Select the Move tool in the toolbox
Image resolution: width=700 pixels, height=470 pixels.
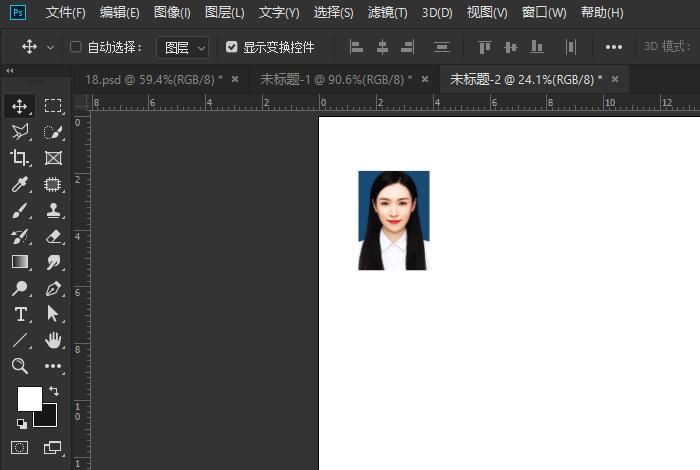[20, 106]
